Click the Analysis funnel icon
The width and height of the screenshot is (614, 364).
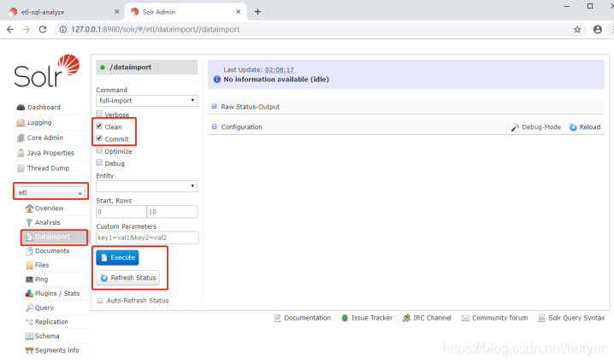click(29, 222)
